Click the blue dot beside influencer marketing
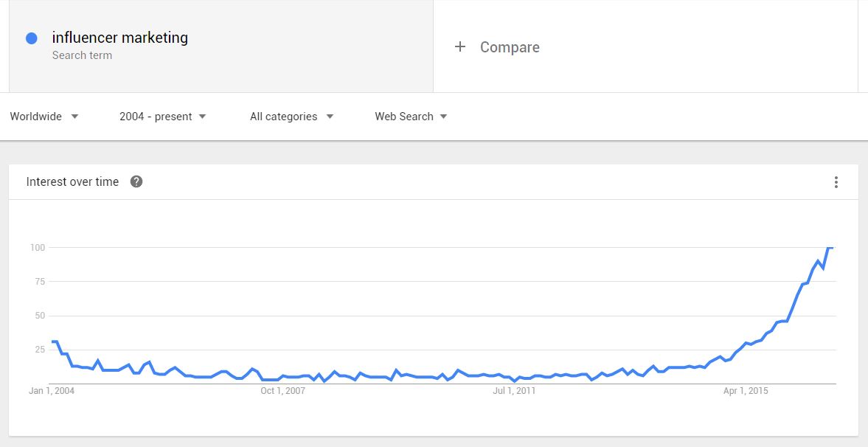This screenshot has width=868, height=447. pos(32,38)
